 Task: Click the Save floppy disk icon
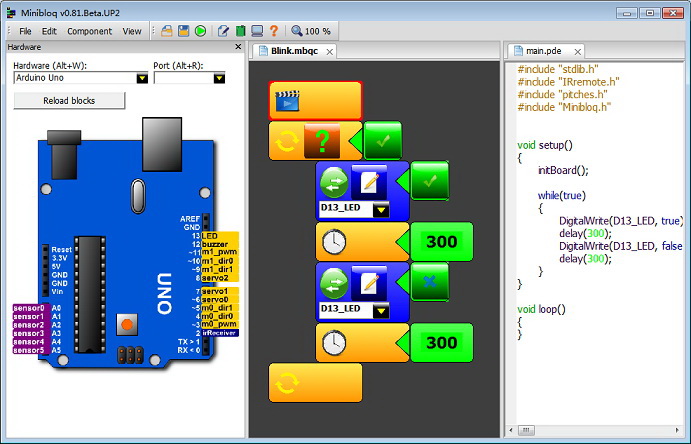(184, 31)
